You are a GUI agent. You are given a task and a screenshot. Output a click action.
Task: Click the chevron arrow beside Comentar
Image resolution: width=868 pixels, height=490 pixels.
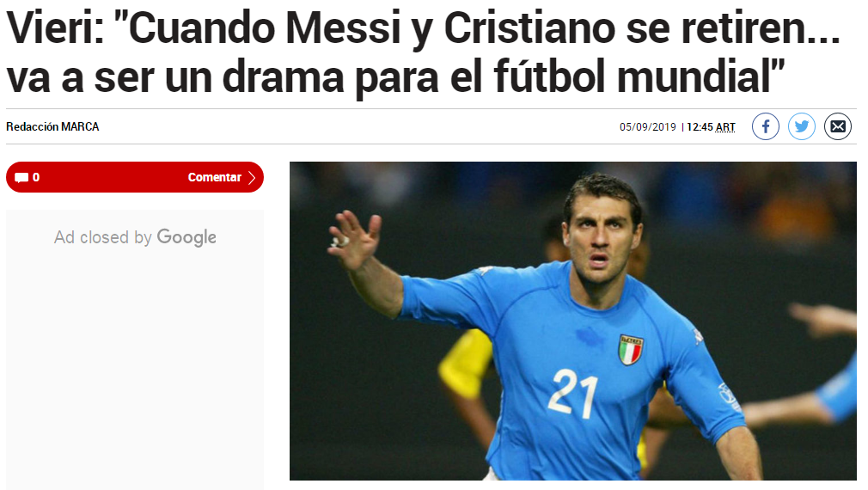tap(252, 177)
